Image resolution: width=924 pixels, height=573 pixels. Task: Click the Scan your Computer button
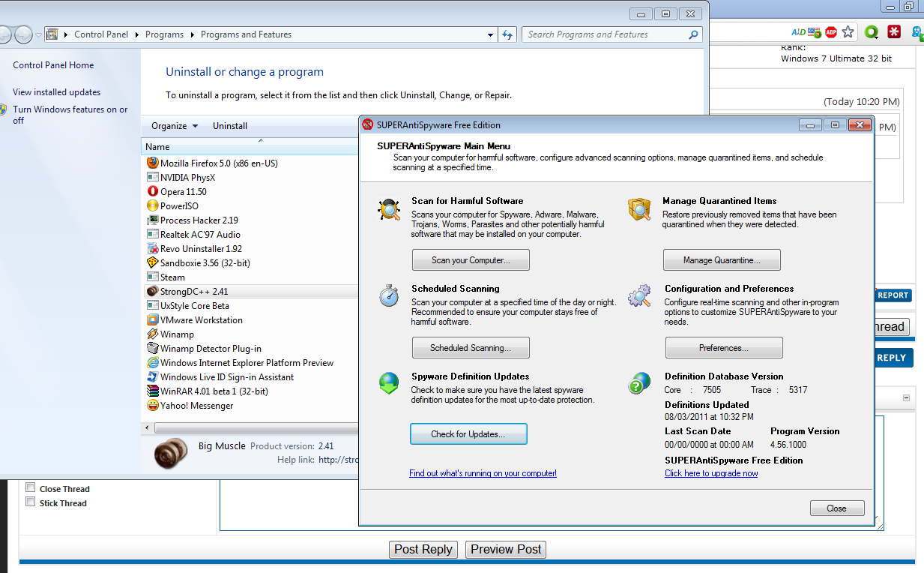click(471, 260)
